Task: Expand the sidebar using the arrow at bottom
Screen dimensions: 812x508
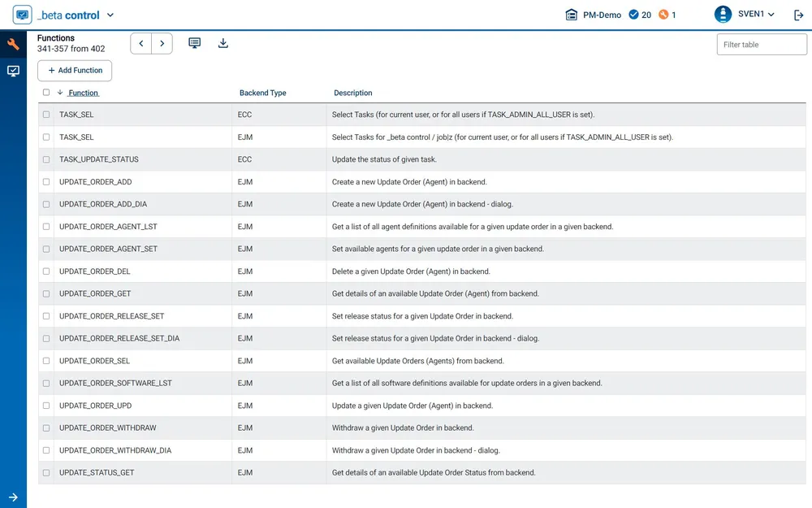Action: click(x=12, y=496)
